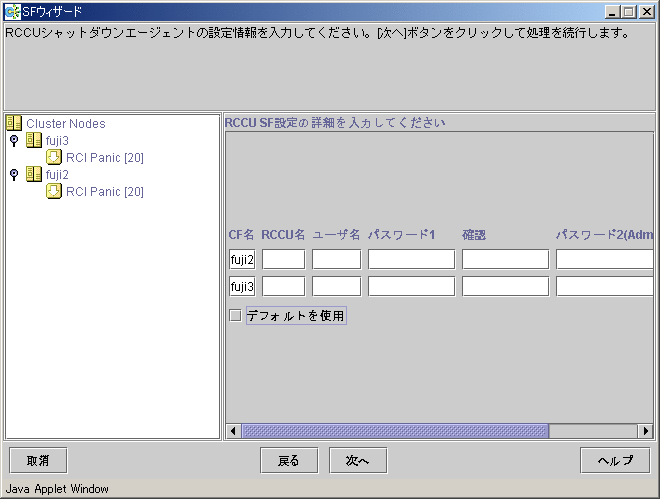
Task: Click RCI Panic agent icon under fuji2
Action: click(x=54, y=191)
